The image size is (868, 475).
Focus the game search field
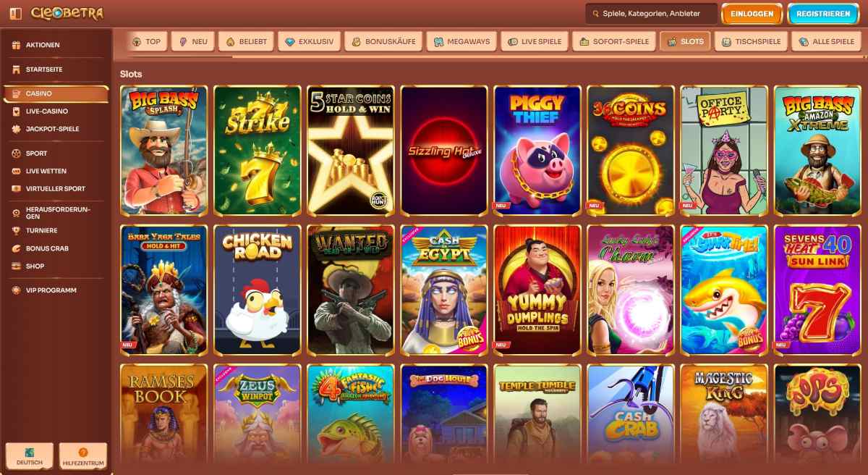(652, 14)
